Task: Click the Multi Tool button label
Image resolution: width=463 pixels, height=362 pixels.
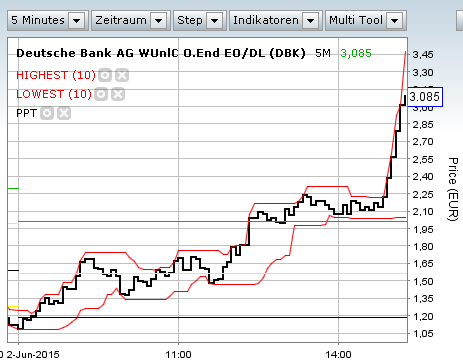Action: (356, 20)
